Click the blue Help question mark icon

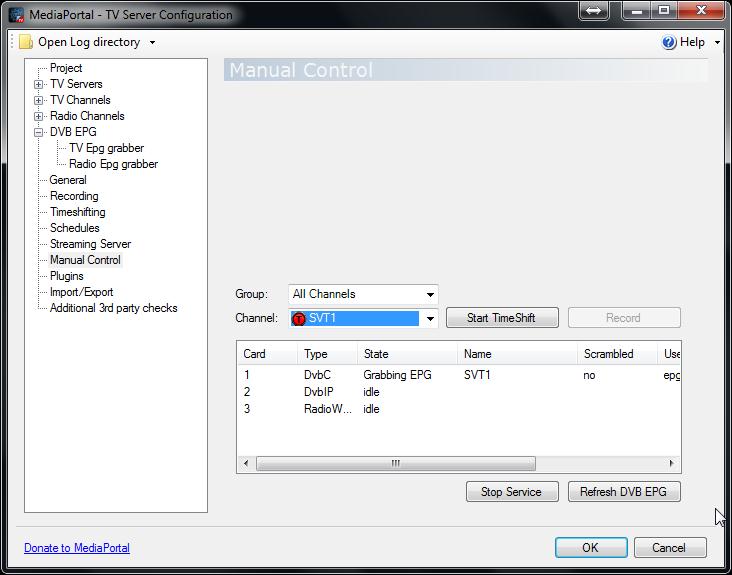click(x=669, y=42)
